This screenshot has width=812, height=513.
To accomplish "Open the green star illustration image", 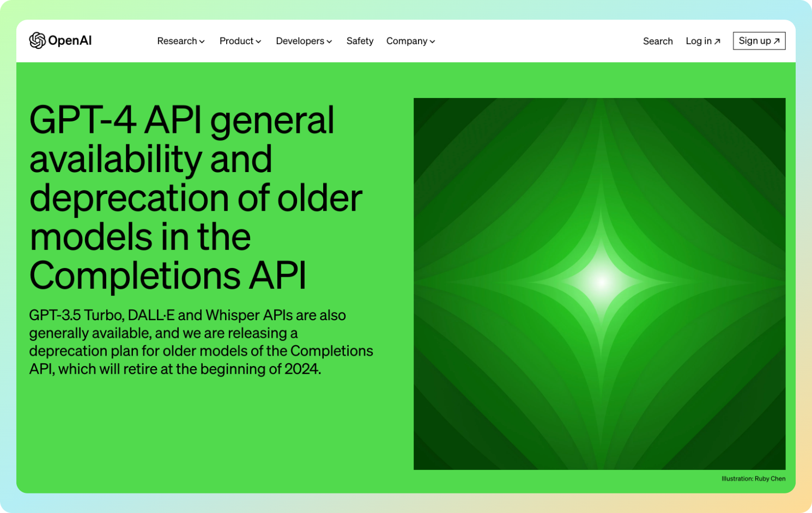I will pos(599,284).
